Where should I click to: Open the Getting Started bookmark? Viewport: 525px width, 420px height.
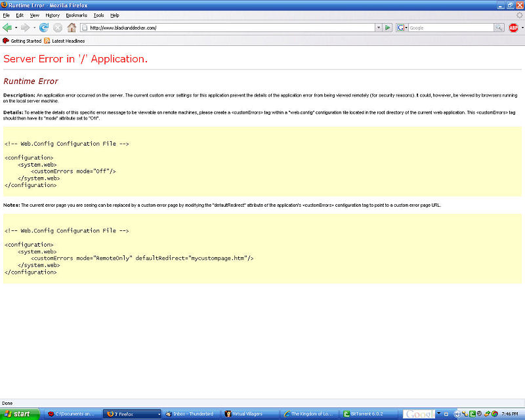(22, 41)
